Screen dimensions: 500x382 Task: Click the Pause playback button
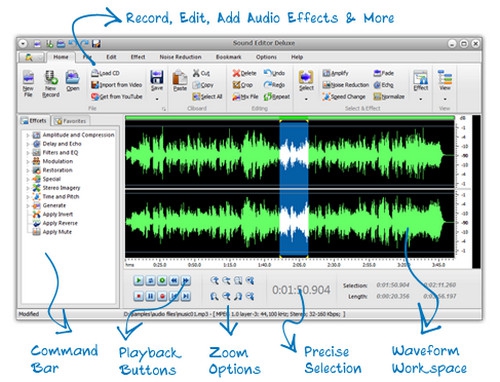click(x=150, y=296)
